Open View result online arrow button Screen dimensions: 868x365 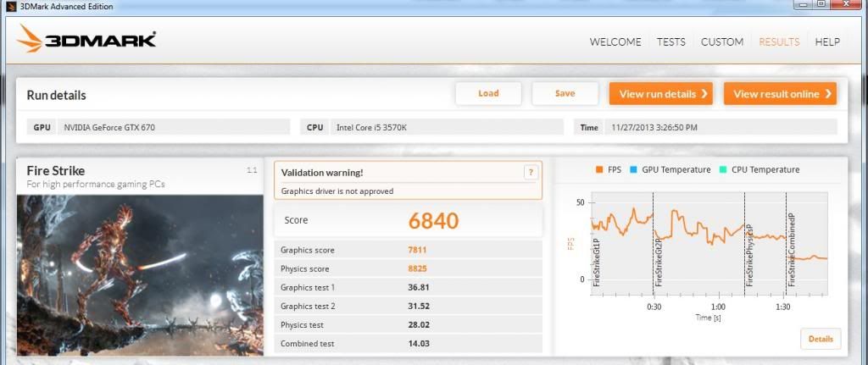[780, 94]
